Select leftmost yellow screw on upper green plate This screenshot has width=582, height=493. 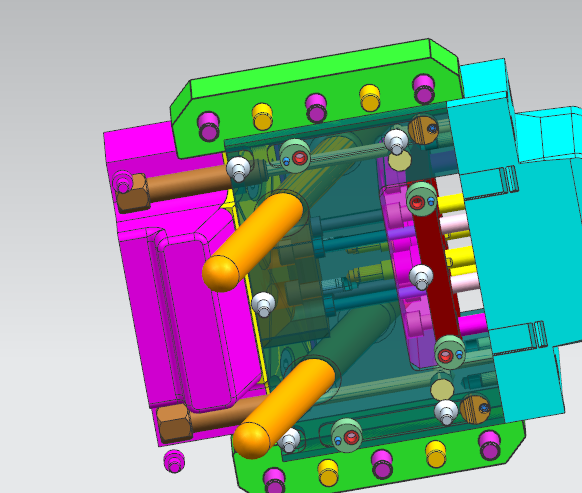click(x=262, y=117)
